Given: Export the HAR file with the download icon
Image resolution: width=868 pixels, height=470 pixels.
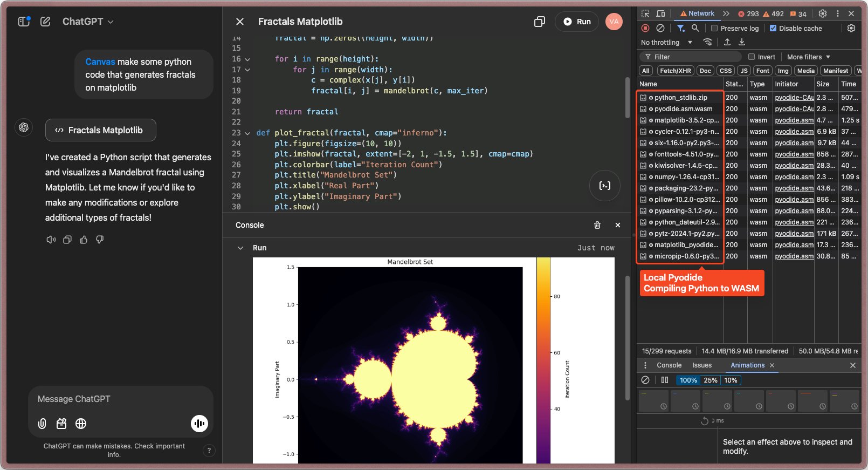Looking at the screenshot, I should [742, 42].
